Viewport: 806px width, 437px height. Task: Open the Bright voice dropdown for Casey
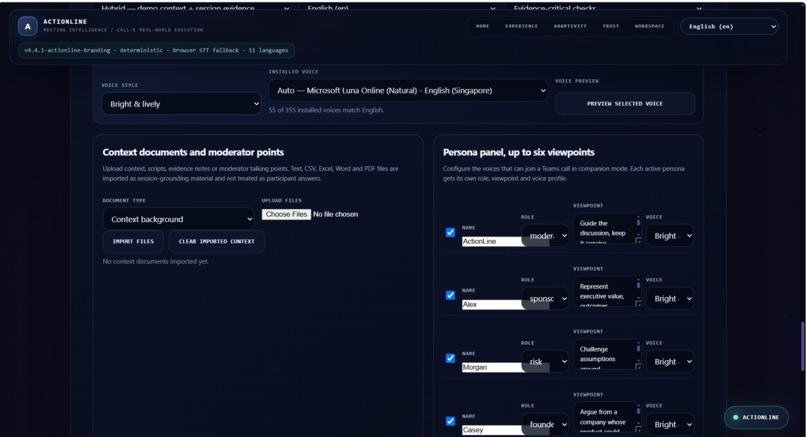pyautogui.click(x=670, y=425)
